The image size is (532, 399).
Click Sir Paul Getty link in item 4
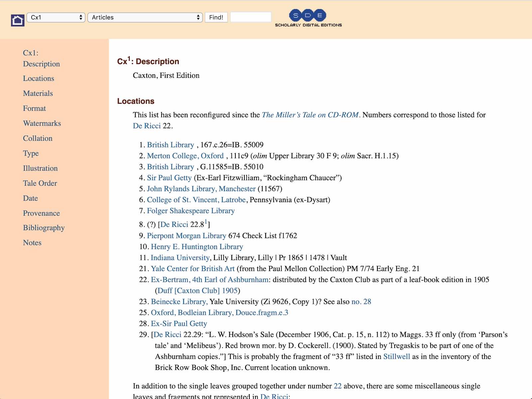169,178
